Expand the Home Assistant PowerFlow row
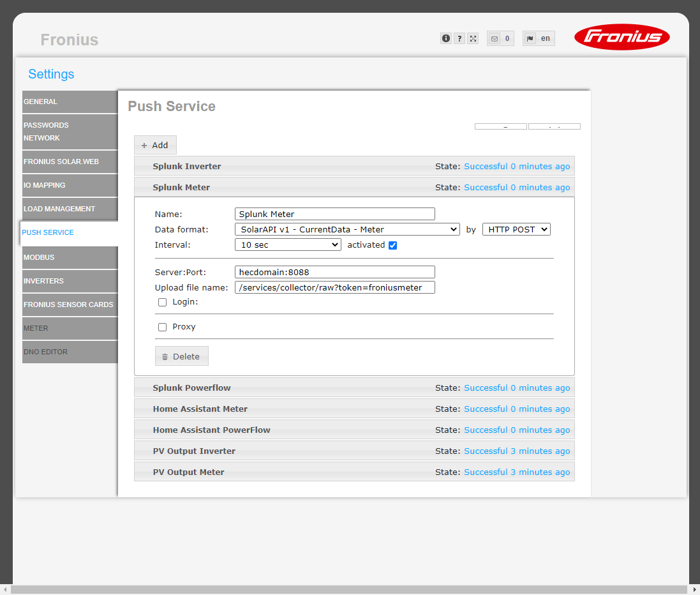 click(x=354, y=430)
